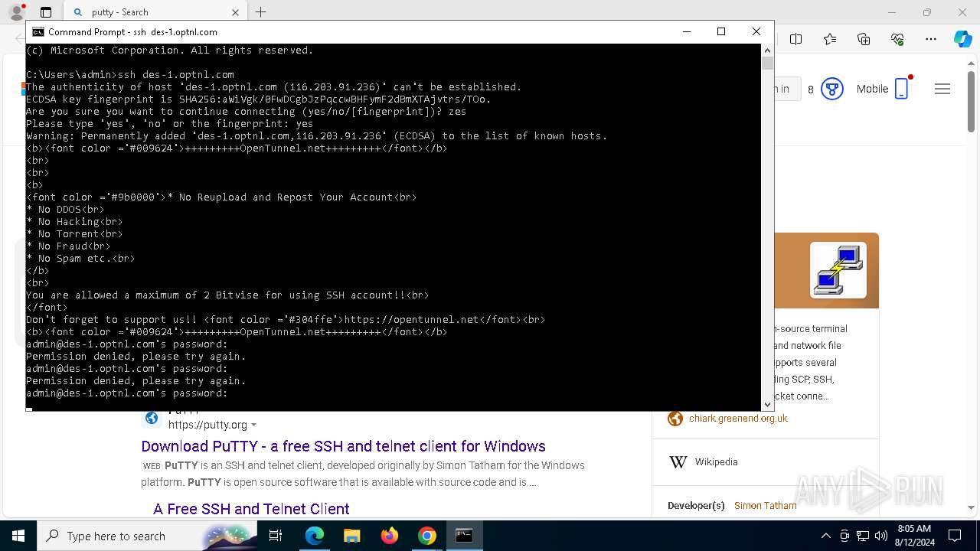Open Simon Tatham developer link
Screen dimensions: 980x551
click(x=766, y=506)
